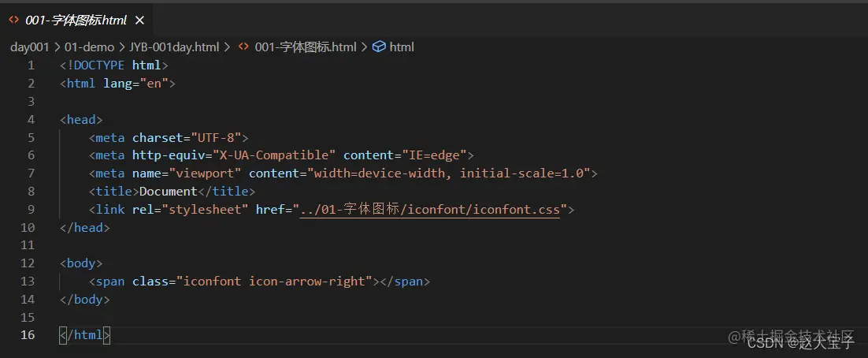Open JYB-001day.html breadcrumb segment
Screen dimensions: 868x358
pos(174,47)
